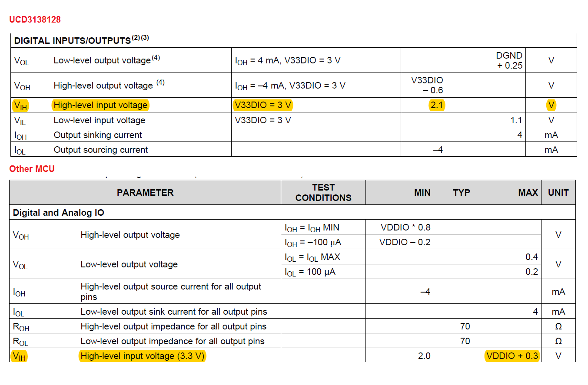
Task: Click the "Ω" unit in the ROL row
Action: (558, 341)
